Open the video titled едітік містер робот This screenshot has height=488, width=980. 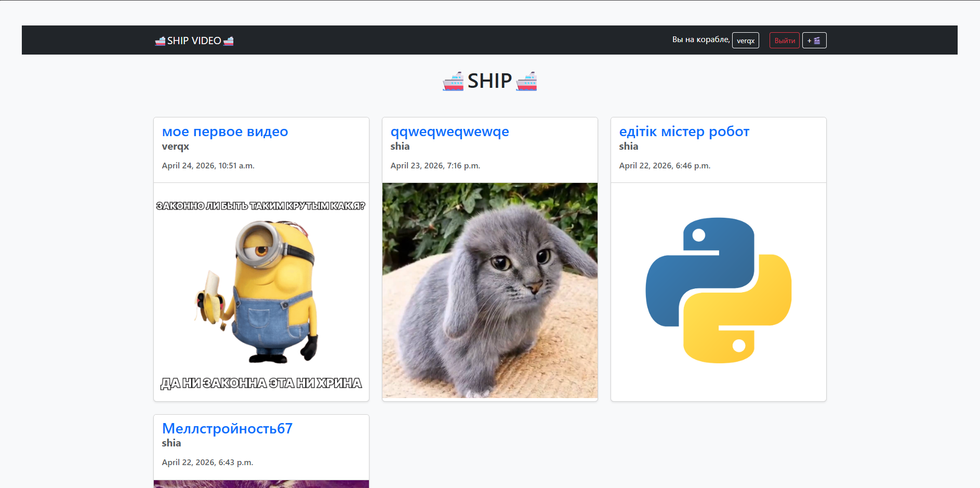point(684,131)
